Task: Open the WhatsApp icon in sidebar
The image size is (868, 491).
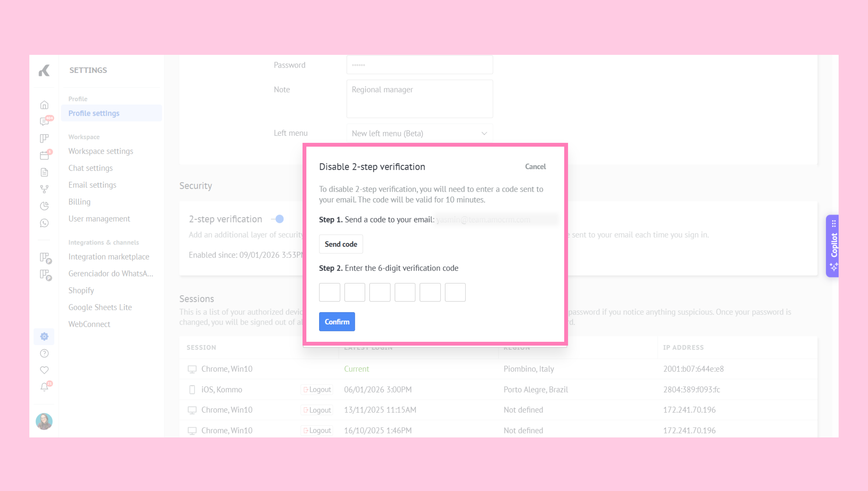Action: 44,223
